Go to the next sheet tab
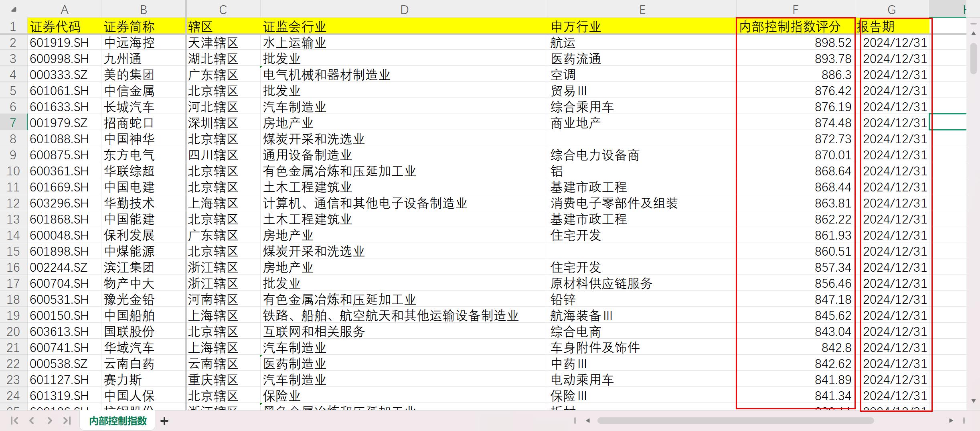Viewport: 980px width, 431px height. pyautogui.click(x=49, y=421)
